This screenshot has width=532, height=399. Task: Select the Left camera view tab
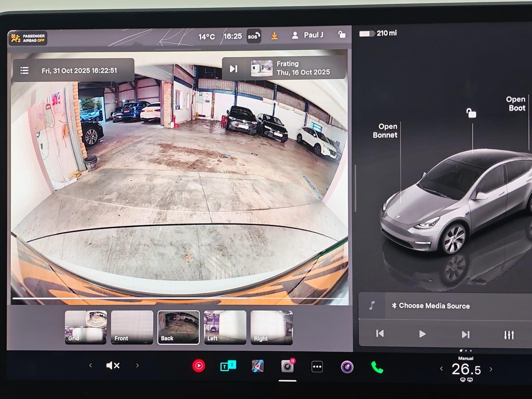point(225,327)
